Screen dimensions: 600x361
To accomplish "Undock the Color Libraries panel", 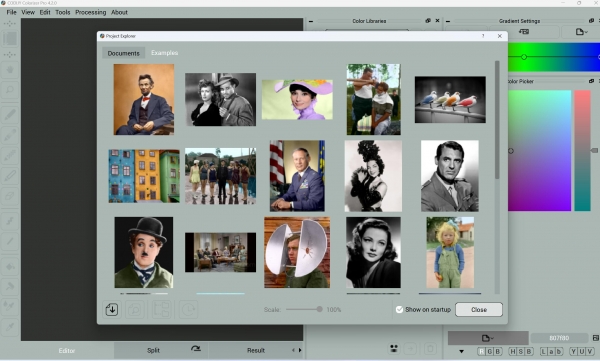I will 428,21.
